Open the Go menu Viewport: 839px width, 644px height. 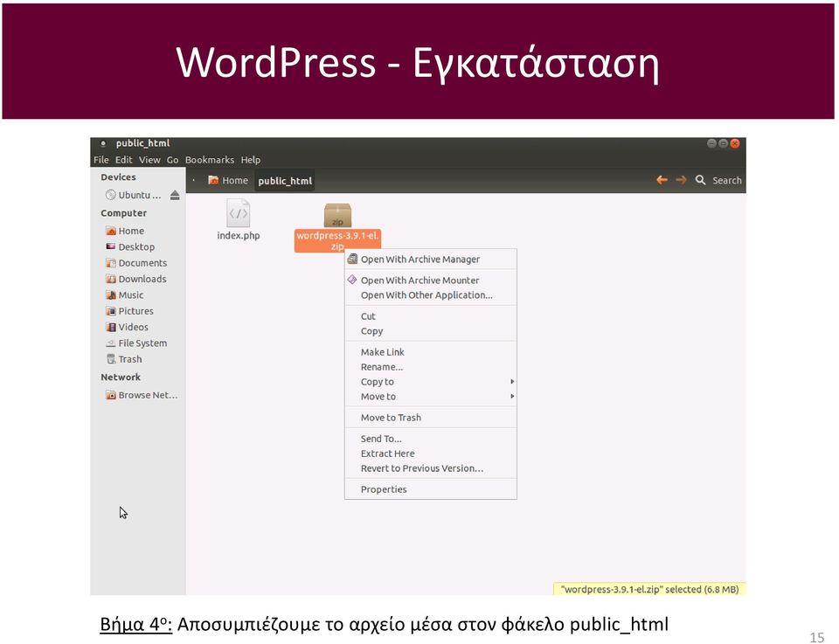coord(172,160)
